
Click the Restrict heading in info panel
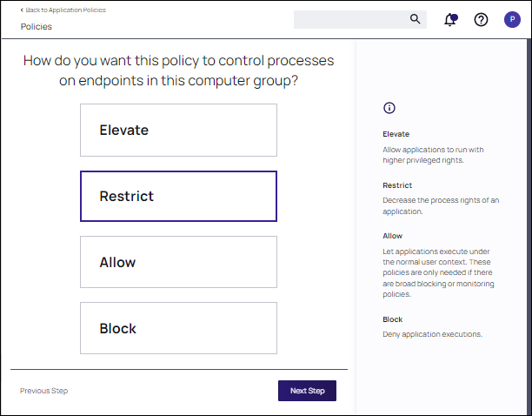pos(397,185)
